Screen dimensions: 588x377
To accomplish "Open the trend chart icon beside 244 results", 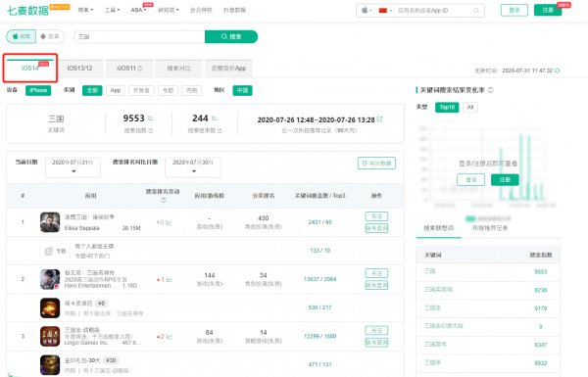I will [x=215, y=118].
